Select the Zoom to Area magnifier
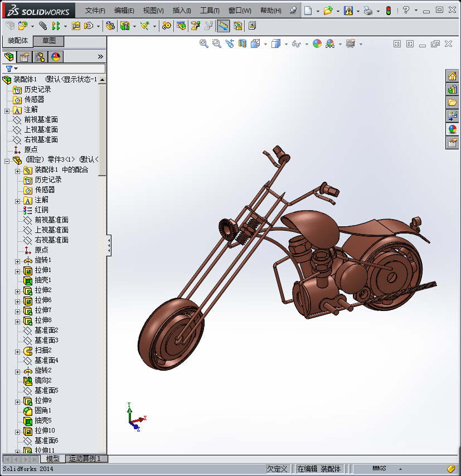The width and height of the screenshot is (461, 476). click(216, 43)
